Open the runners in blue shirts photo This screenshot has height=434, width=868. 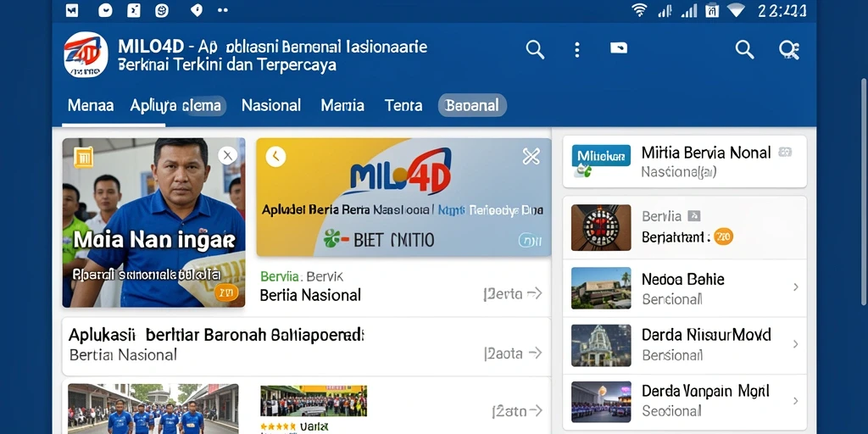[153, 409]
